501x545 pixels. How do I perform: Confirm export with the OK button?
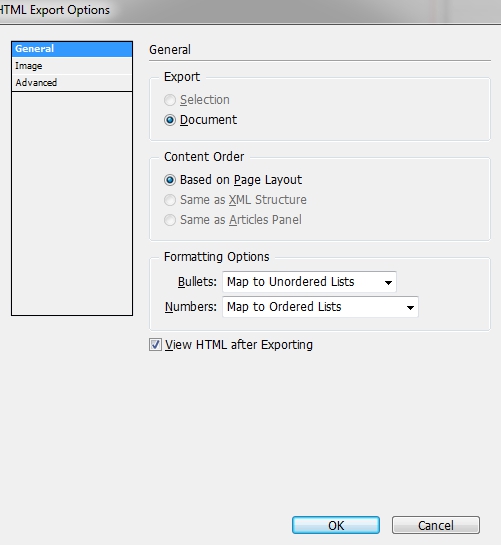(336, 525)
